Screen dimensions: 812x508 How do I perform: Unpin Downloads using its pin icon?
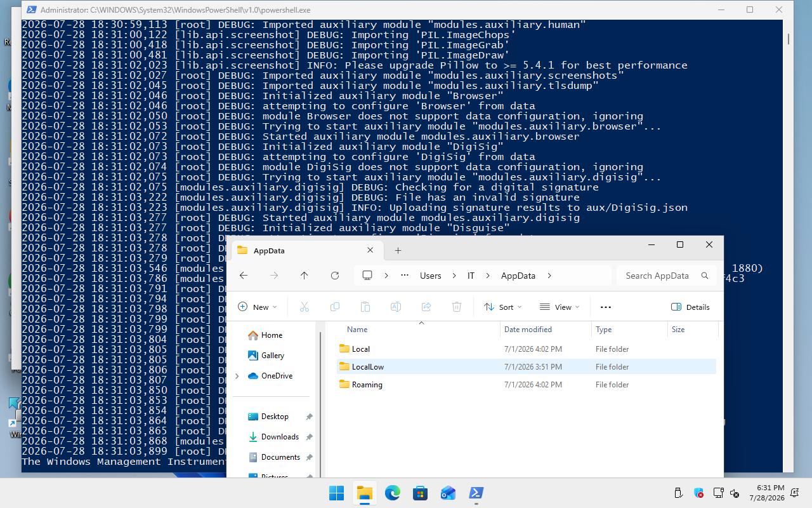[309, 437]
